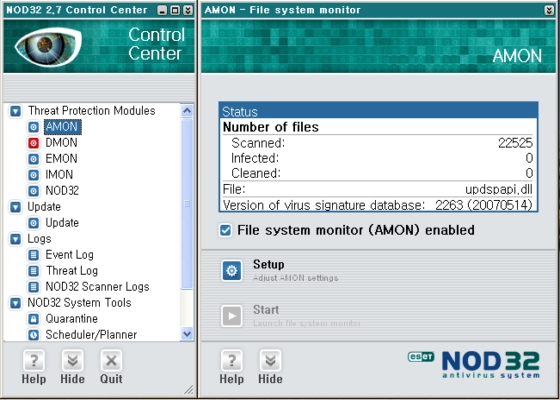Image resolution: width=560 pixels, height=400 pixels.
Task: Click the Number of files heading
Action: pyautogui.click(x=271, y=127)
